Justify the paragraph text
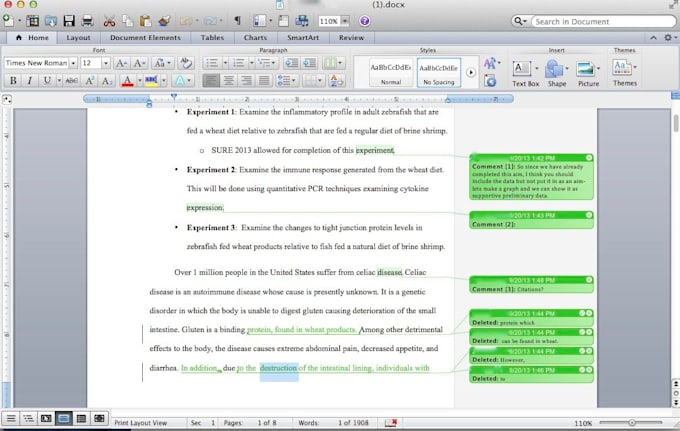The width and height of the screenshot is (680, 431). (x=264, y=81)
